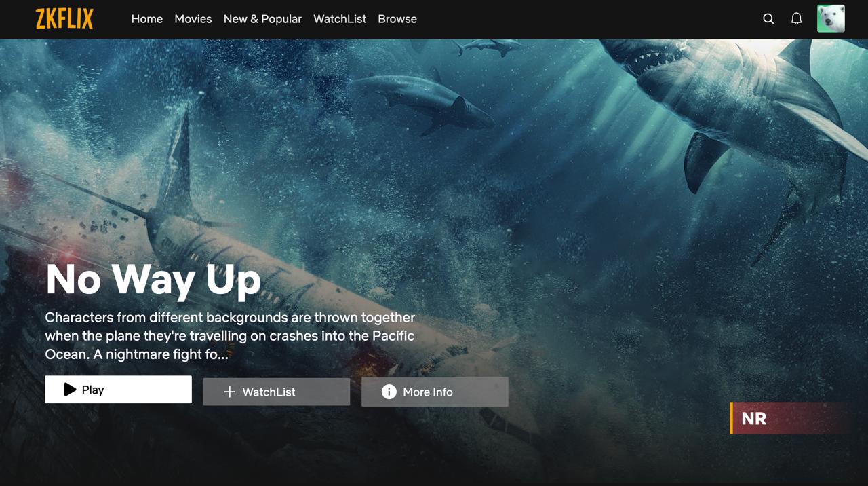
Task: Open WatchList in the top navigation
Action: click(340, 19)
